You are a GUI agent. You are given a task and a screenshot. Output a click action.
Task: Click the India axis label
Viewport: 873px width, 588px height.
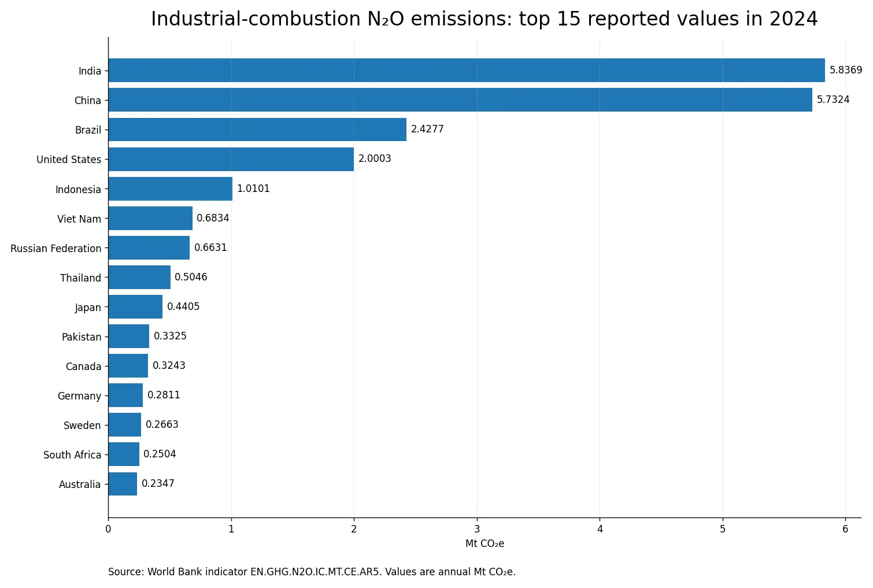[x=90, y=71]
